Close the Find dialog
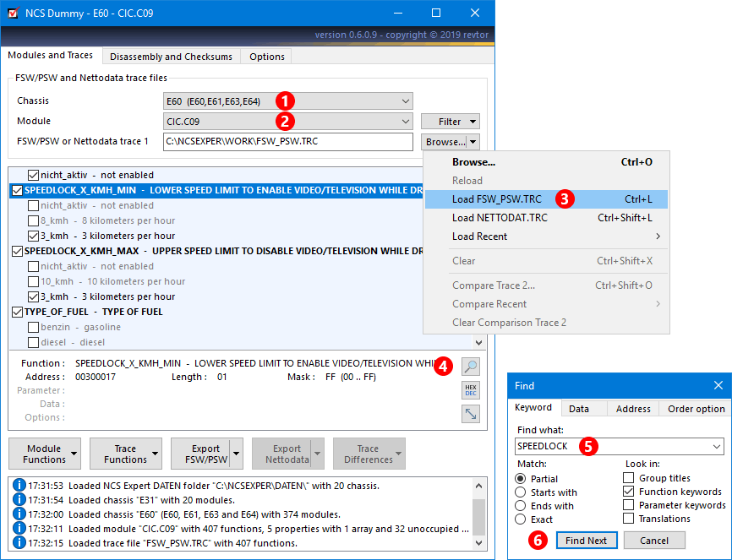 pyautogui.click(x=718, y=385)
